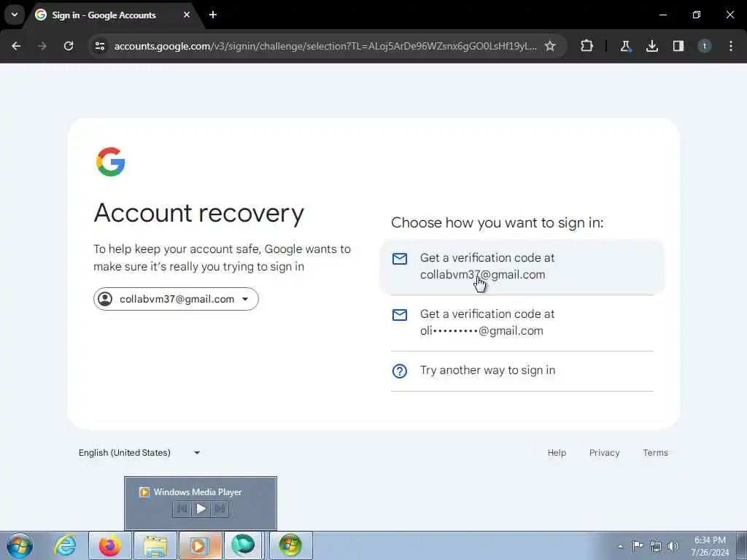Screen dimensions: 747x560
Task: Get a verification code at collabvm37@gmail.com
Action: point(522,266)
